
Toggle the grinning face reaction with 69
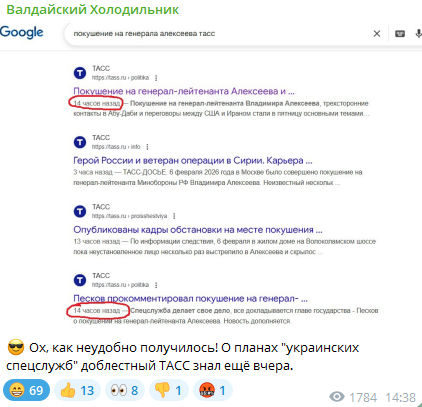click(26, 390)
